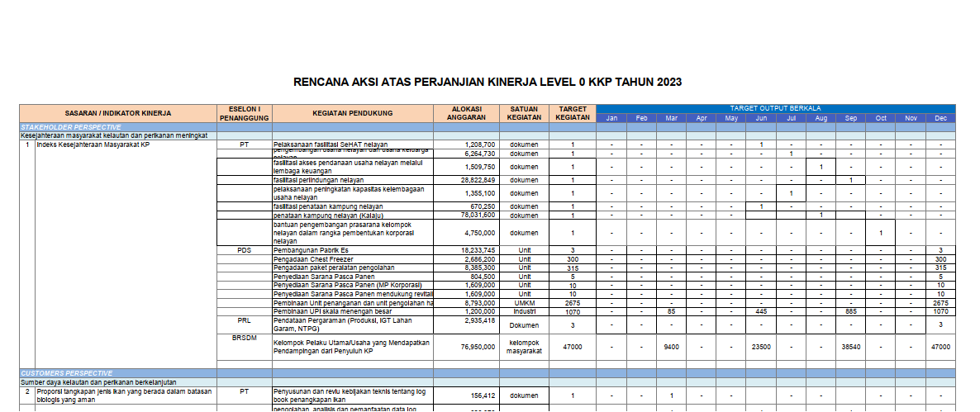Click the budget value 18,233,745
The width and height of the screenshot is (980, 412).
point(478,249)
